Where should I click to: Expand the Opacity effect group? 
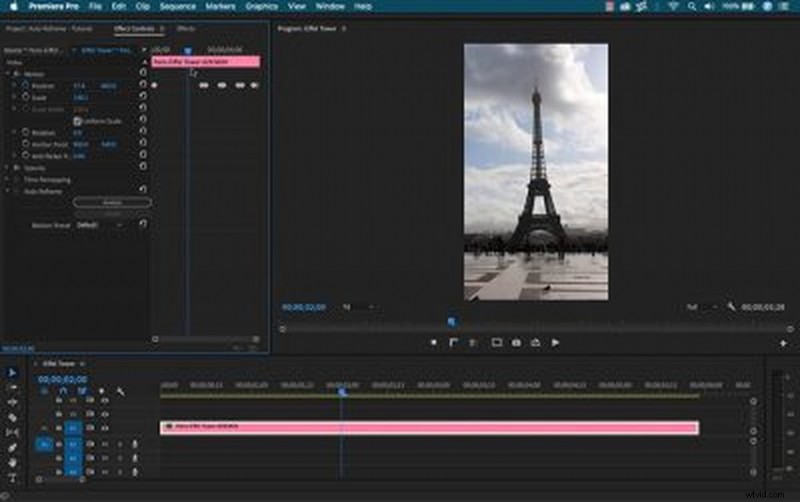click(7, 167)
